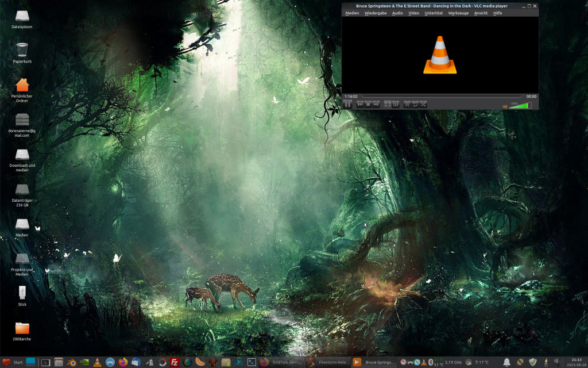Toggle shuffle (random) playback in VLC

[x=423, y=104]
